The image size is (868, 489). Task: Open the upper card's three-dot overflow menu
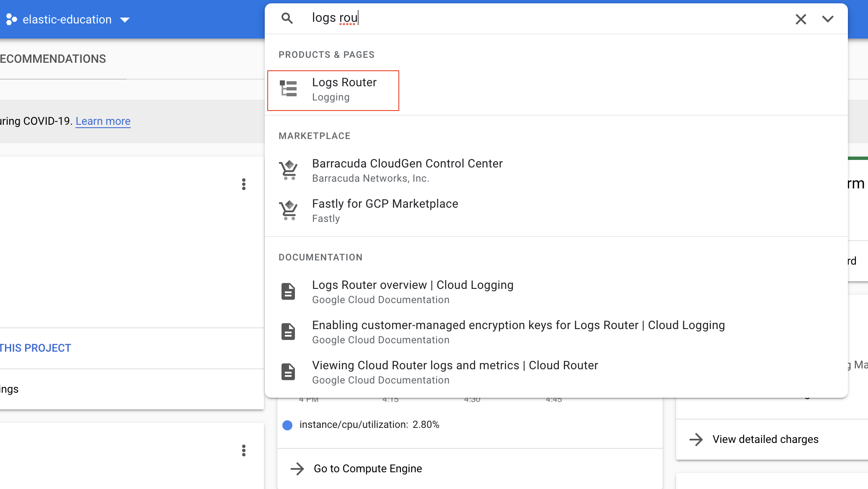pyautogui.click(x=244, y=184)
